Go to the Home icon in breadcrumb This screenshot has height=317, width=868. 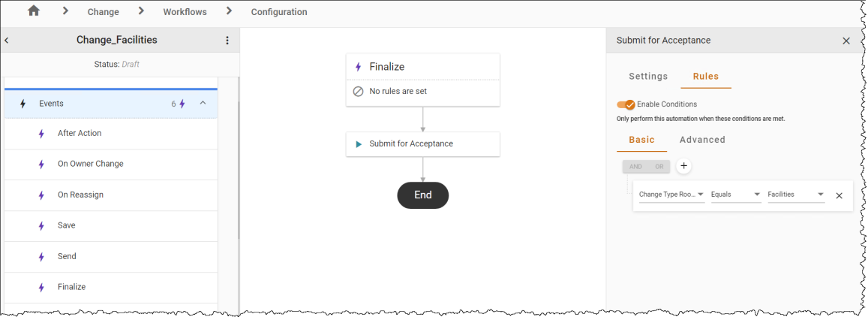coord(34,11)
